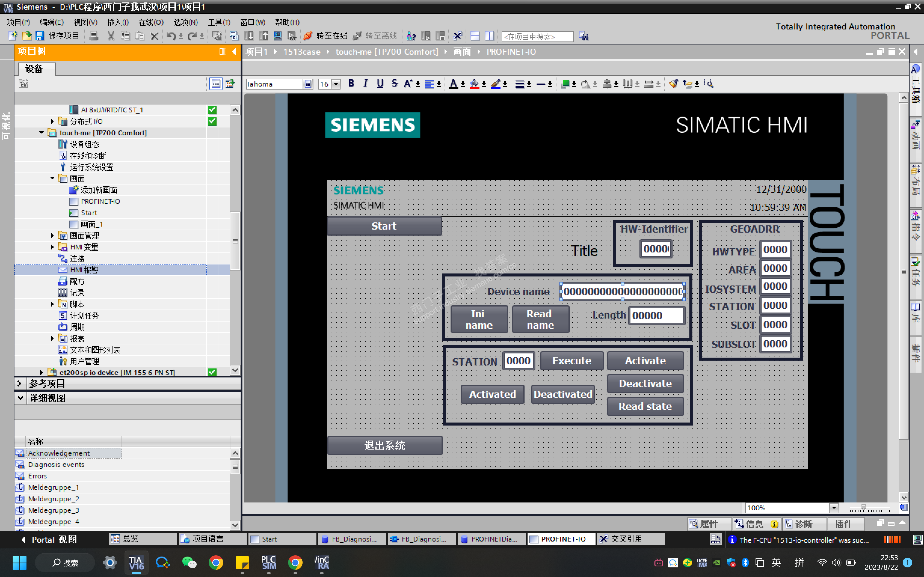This screenshot has width=924, height=577.
Task: Open the 在线(O) menu
Action: pos(151,22)
